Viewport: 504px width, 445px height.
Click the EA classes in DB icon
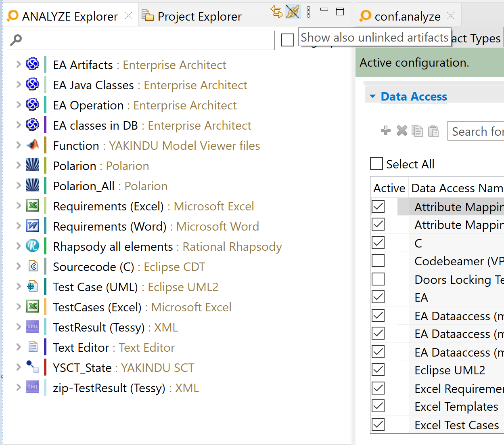pos(33,125)
